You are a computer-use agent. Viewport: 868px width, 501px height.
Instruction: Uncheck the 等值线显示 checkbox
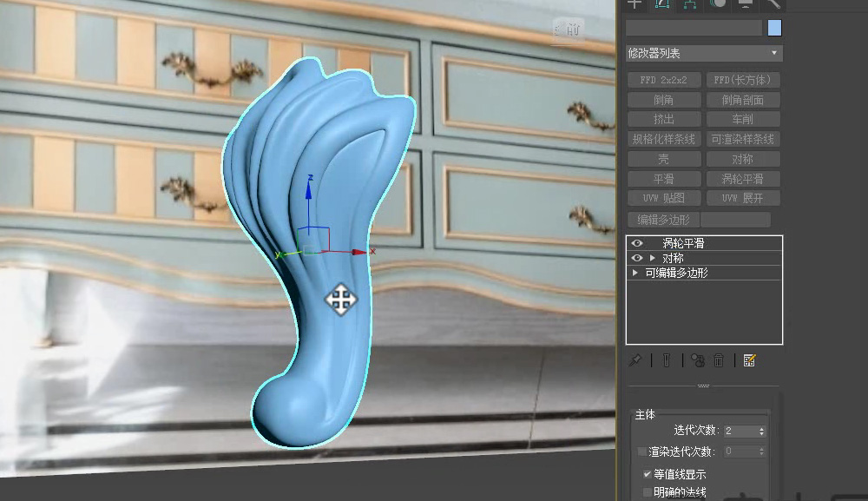coord(647,474)
